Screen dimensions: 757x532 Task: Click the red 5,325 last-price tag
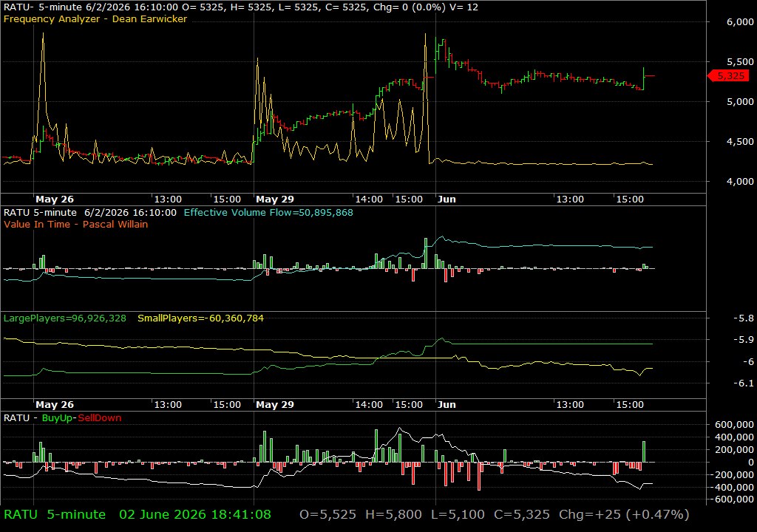coord(729,76)
